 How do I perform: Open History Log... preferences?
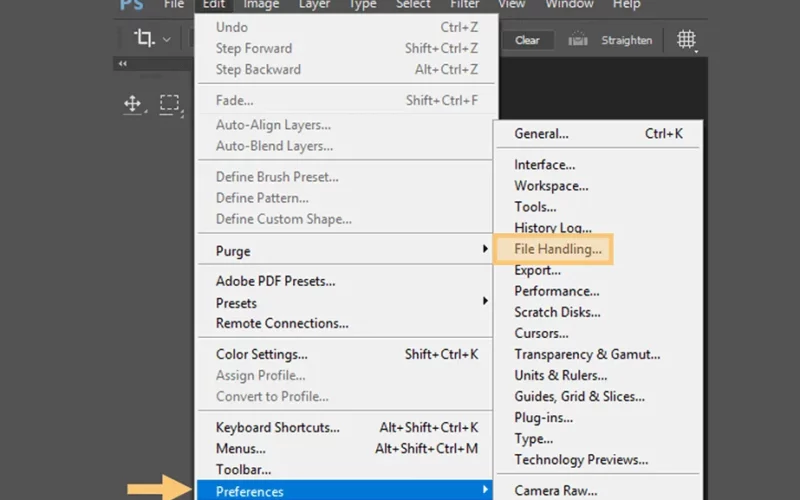click(x=598, y=228)
